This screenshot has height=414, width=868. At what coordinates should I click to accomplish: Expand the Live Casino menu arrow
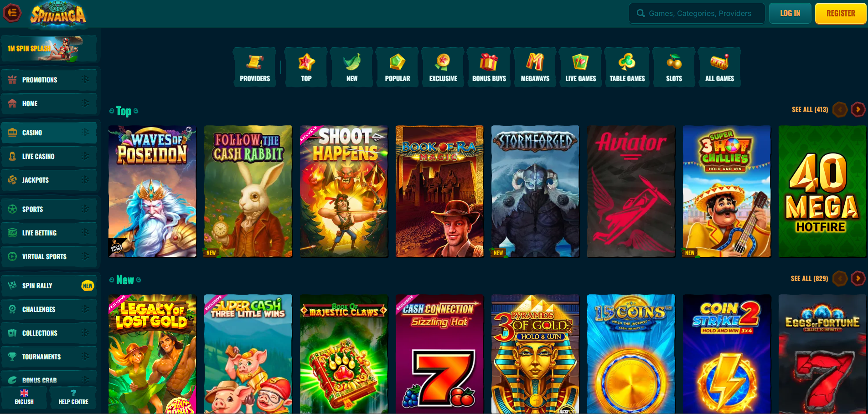(85, 156)
